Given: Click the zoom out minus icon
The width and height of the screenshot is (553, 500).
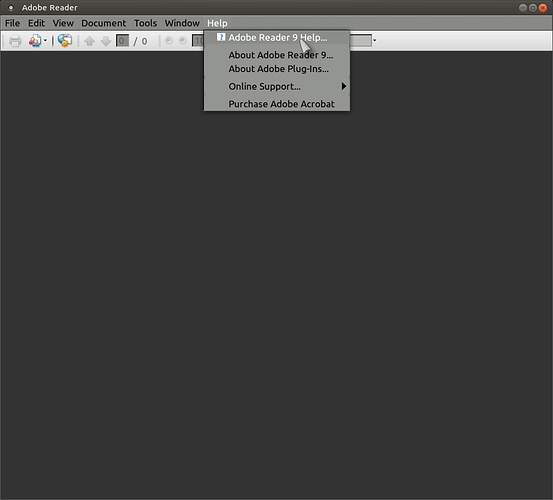Looking at the screenshot, I should coord(169,41).
